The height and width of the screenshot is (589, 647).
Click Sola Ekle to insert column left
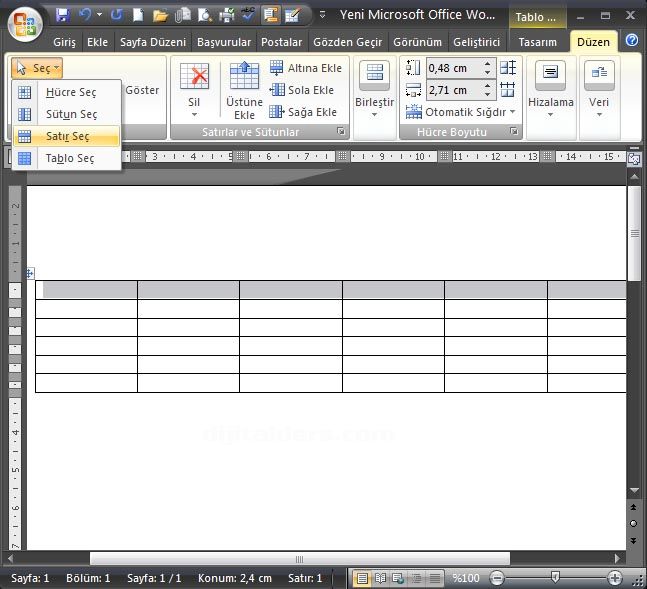point(302,90)
